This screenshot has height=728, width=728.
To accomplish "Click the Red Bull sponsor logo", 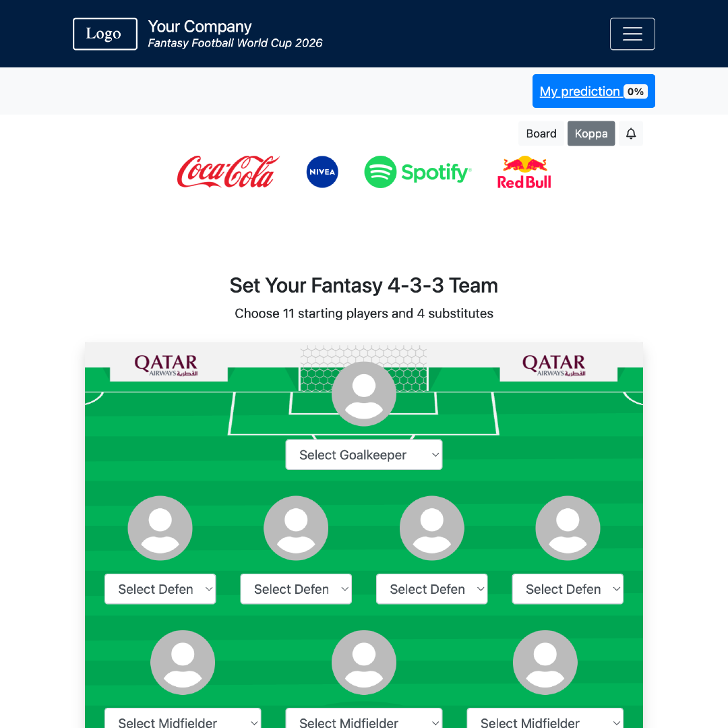I will pyautogui.click(x=524, y=172).
